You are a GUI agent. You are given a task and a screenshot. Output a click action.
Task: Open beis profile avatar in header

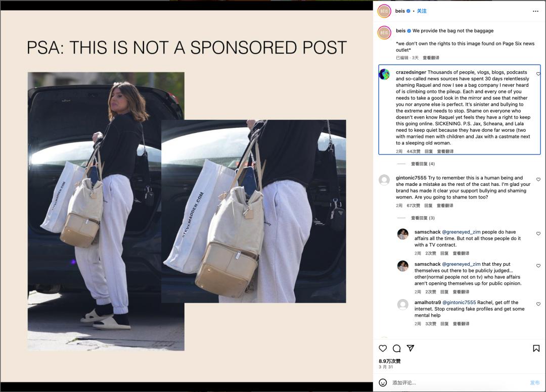click(x=384, y=11)
